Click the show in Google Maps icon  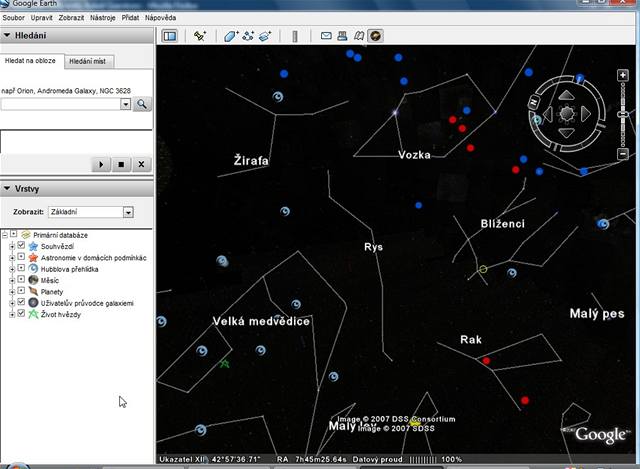(x=359, y=36)
